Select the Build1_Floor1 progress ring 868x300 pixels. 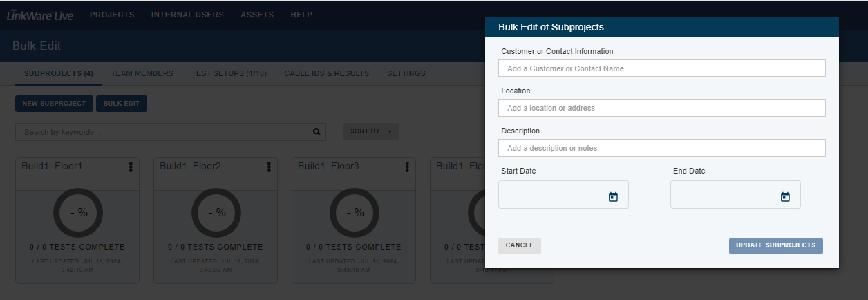coord(77,213)
